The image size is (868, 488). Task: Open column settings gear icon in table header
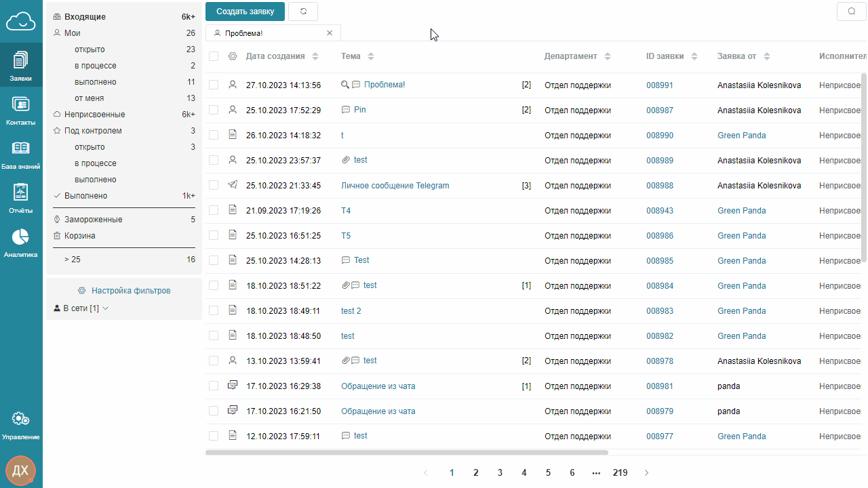point(233,56)
